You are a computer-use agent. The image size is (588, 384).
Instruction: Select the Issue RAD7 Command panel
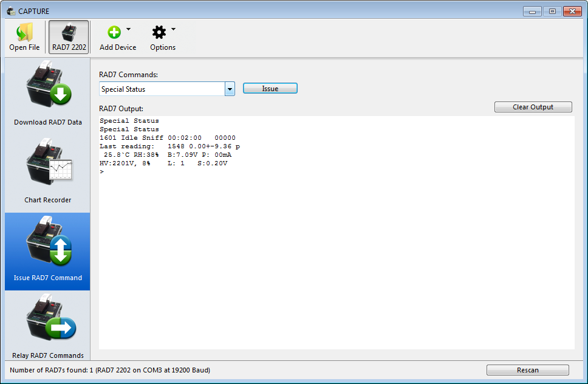click(x=48, y=250)
